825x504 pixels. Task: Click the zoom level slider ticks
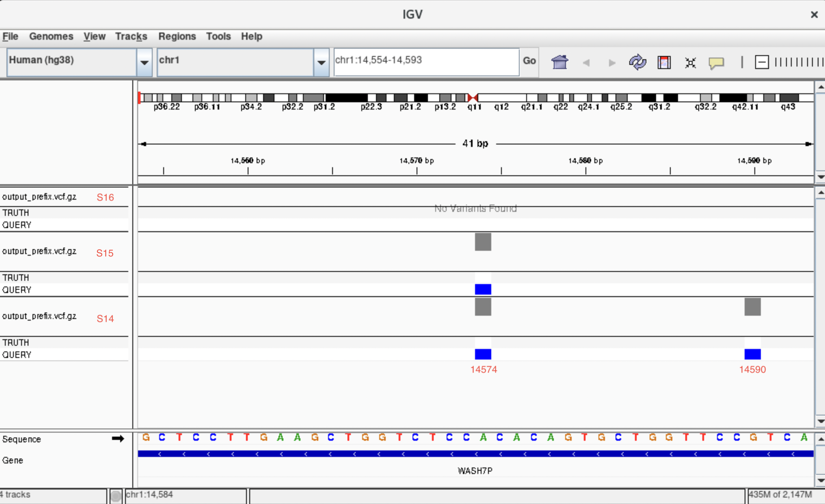click(799, 62)
